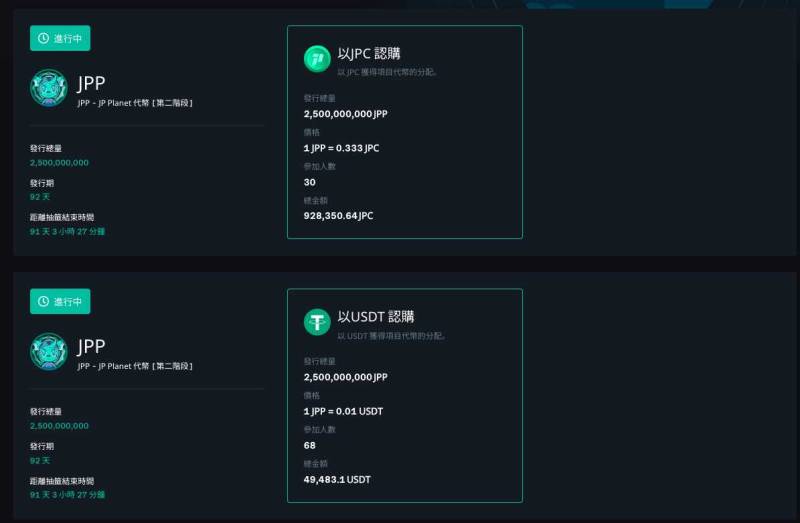The height and width of the screenshot is (523, 800).
Task: Click the JPC coin icon in the first card
Action: coord(317,59)
